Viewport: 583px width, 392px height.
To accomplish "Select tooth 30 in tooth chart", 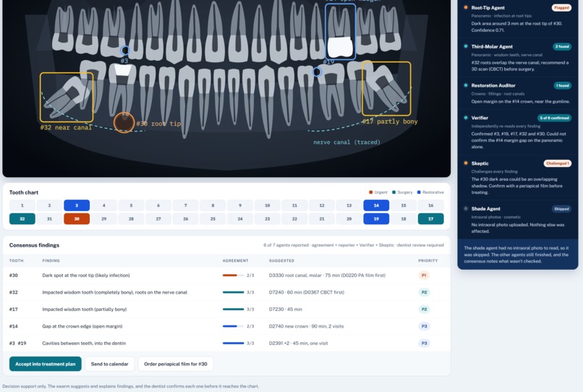I will [77, 218].
